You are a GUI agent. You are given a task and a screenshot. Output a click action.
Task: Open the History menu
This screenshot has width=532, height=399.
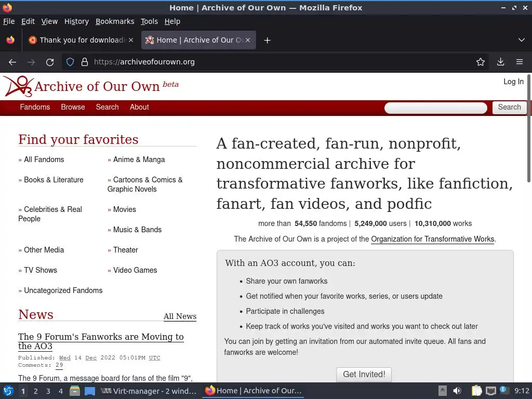[76, 21]
